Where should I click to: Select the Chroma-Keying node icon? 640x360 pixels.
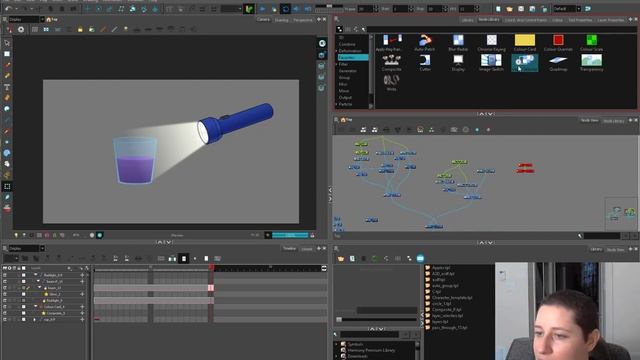(x=491, y=40)
